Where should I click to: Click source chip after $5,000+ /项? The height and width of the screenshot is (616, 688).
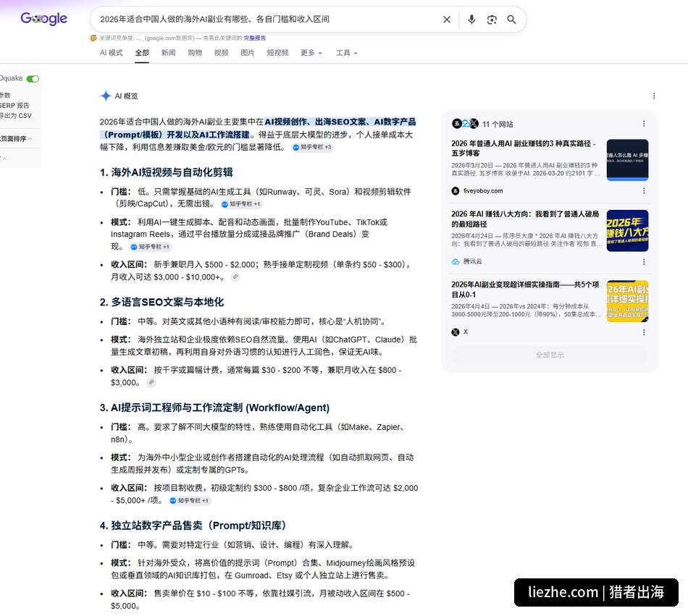coord(189,500)
